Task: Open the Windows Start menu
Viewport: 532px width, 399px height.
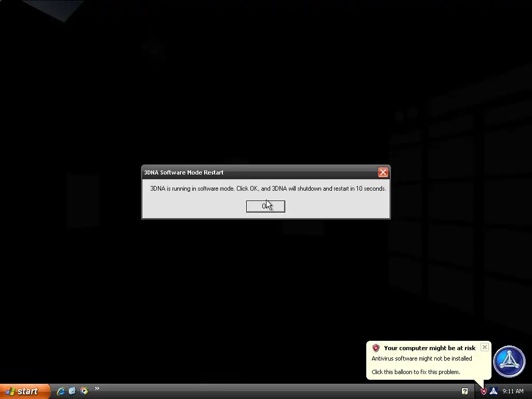Action: (25, 391)
